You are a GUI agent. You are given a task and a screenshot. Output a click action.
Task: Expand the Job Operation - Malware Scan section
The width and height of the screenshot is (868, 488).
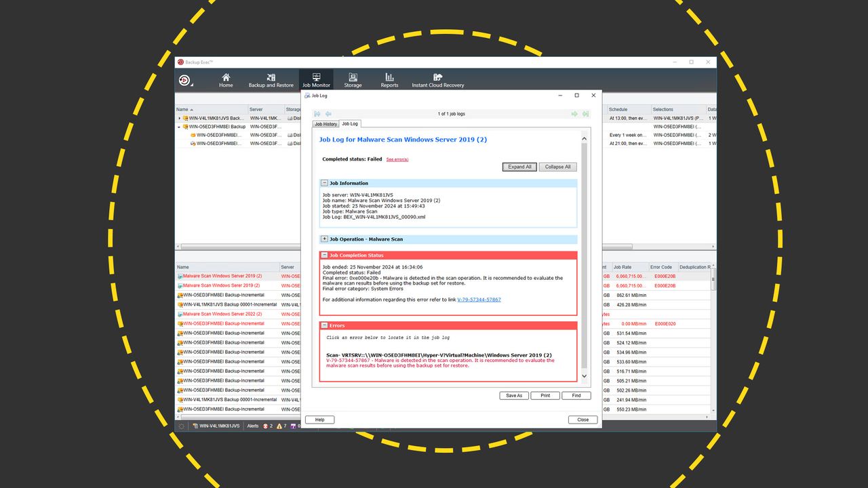[324, 239]
